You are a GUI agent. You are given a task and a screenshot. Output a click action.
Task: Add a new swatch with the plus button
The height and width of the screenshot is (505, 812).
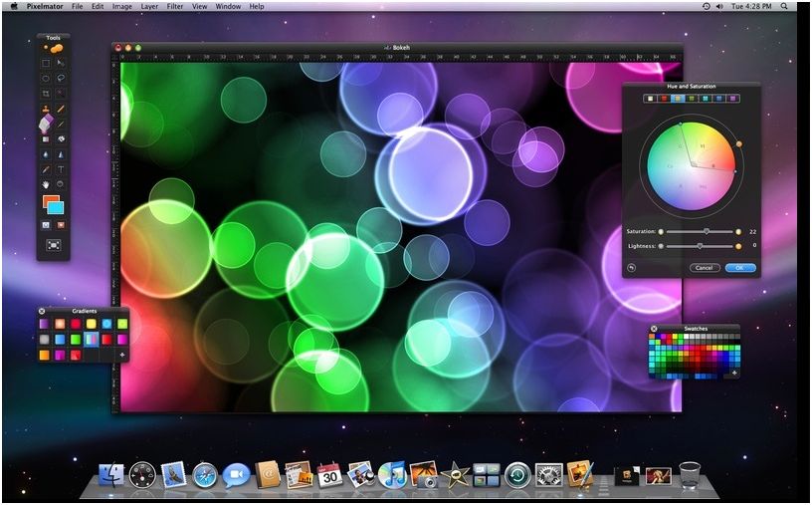734,373
